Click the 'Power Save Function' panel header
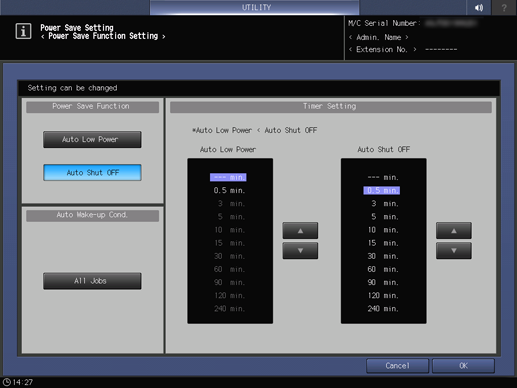 click(x=92, y=107)
